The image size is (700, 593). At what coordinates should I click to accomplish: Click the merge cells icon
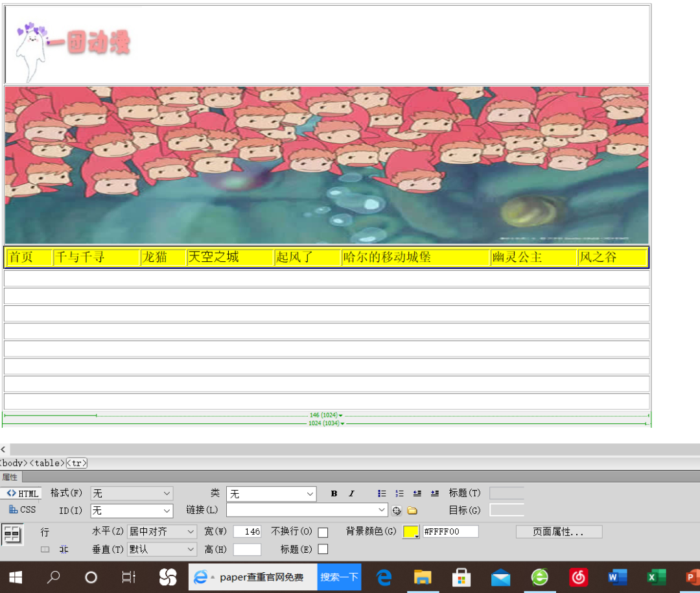(45, 549)
